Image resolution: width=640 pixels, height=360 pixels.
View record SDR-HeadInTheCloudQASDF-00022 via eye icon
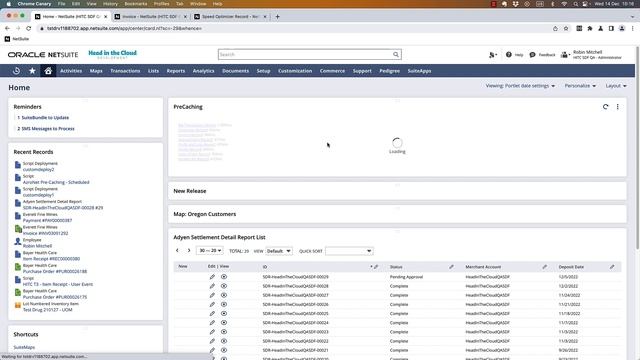coord(224,341)
